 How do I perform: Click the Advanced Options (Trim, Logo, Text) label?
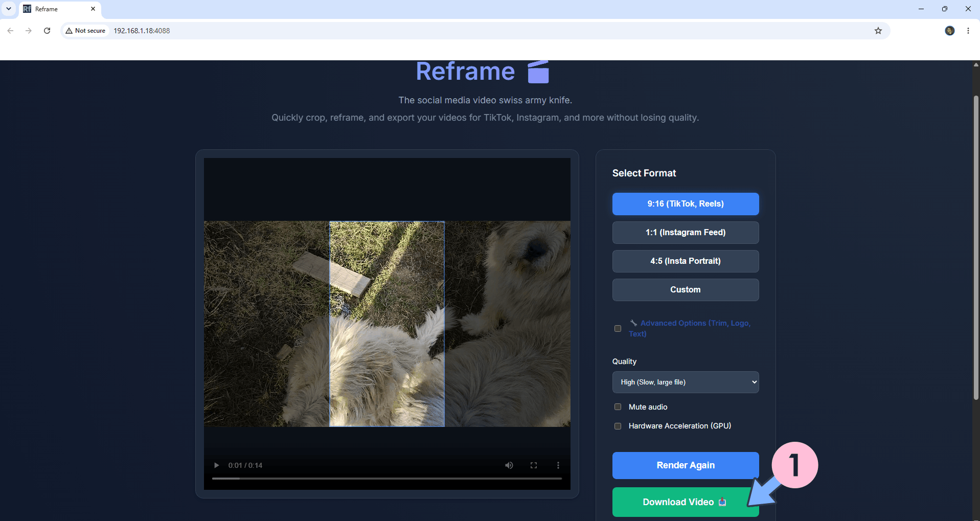coord(690,328)
